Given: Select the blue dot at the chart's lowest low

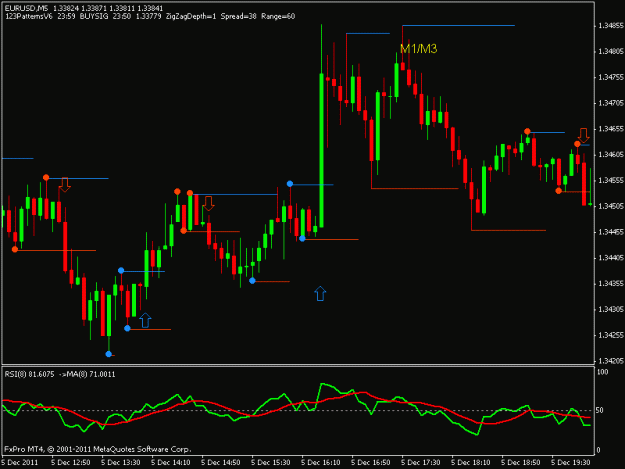Looking at the screenshot, I should point(109,354).
